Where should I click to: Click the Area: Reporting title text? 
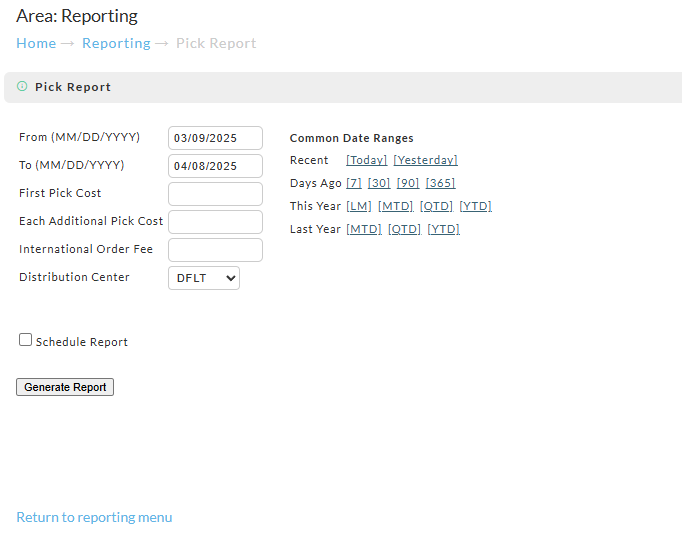point(77,17)
